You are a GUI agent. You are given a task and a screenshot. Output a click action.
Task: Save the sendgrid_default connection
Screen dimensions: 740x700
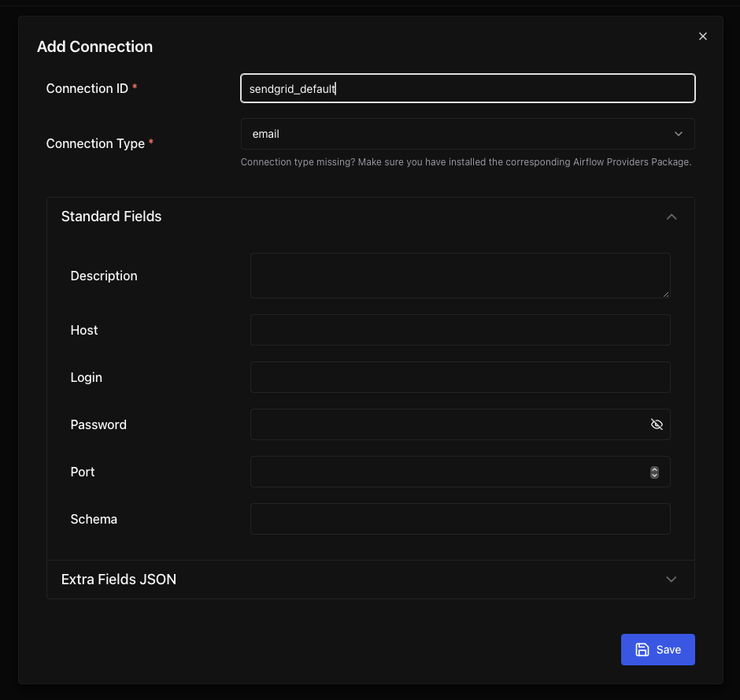657,649
